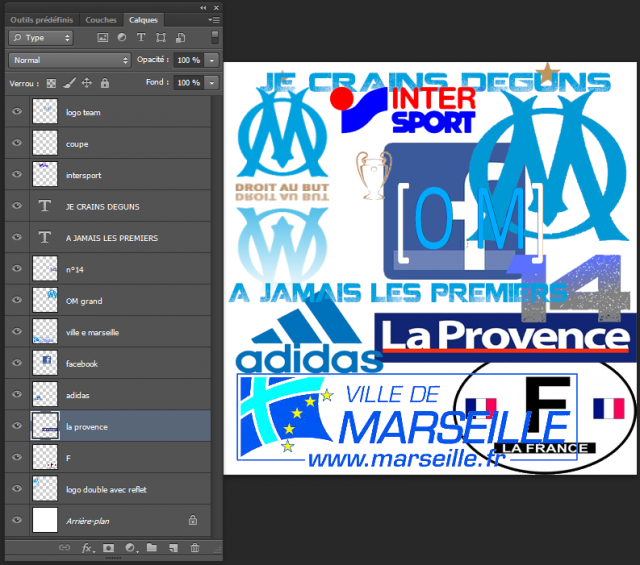
Task: Select the coupe layer name
Action: 77,144
